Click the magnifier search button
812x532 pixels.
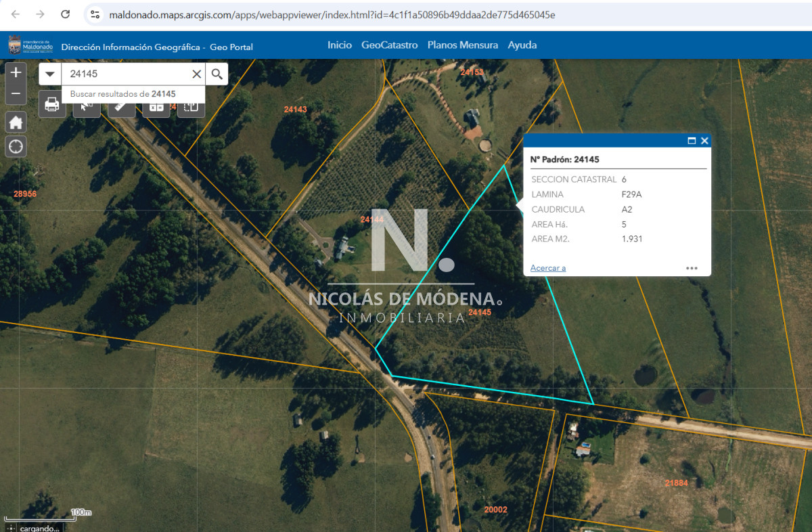(217, 74)
